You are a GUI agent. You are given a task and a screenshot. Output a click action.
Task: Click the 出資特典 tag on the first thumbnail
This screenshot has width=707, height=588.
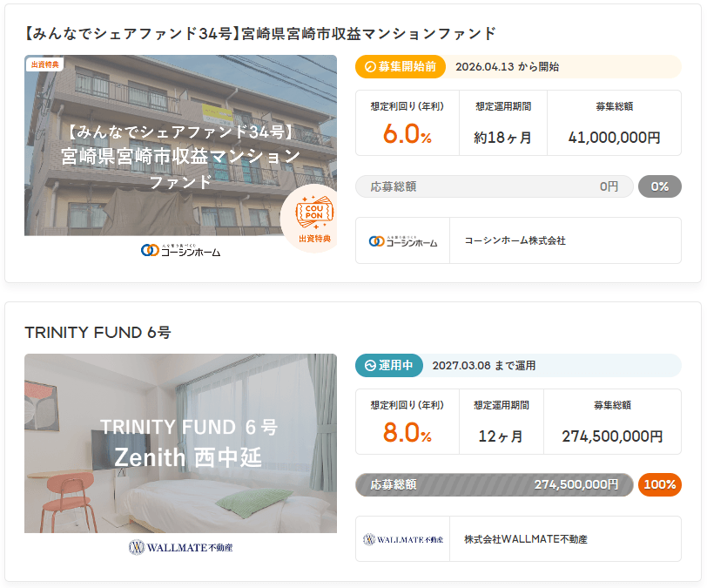point(45,64)
